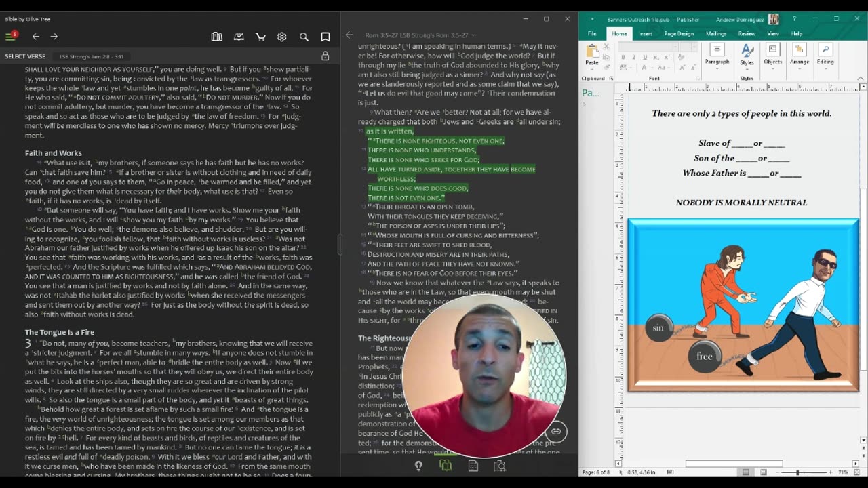The width and height of the screenshot is (868, 488).
Task: Switch to the Mailings tab
Action: pyautogui.click(x=716, y=33)
